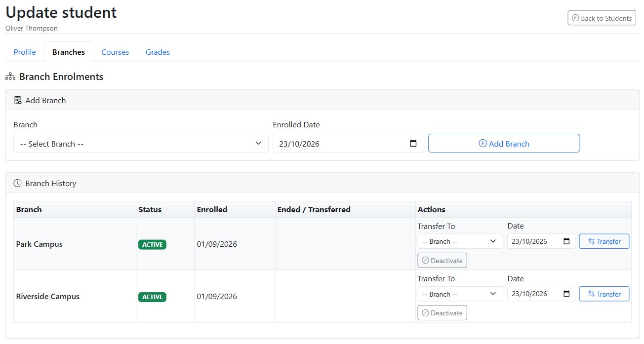Transfer student from Riverside Campus
The height and width of the screenshot is (344, 644).
tap(604, 294)
